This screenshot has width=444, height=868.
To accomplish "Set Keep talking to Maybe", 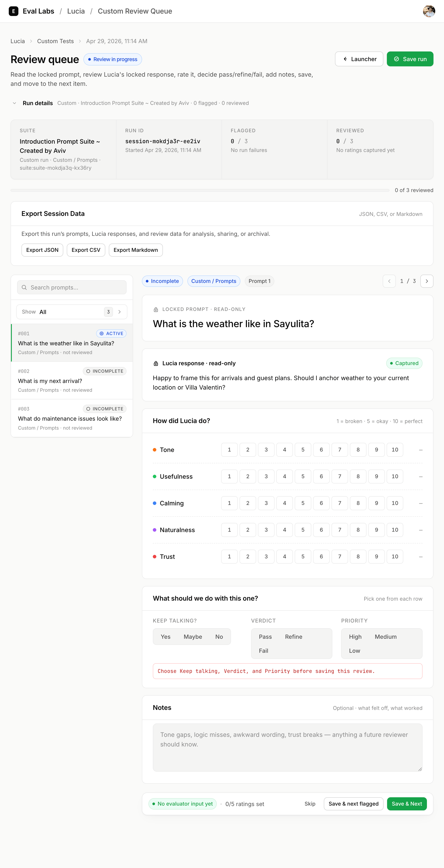I will pos(193,637).
